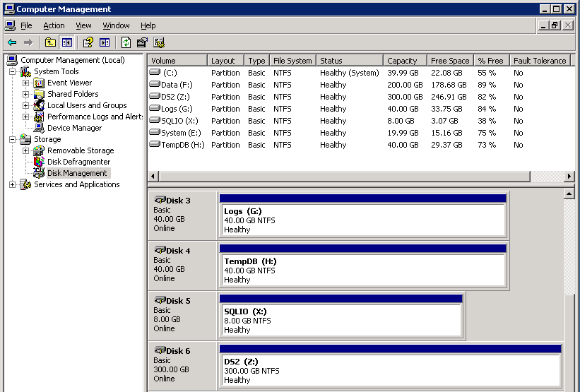580x392 pixels.
Task: Open Device Manager in the tree
Action: (x=74, y=128)
